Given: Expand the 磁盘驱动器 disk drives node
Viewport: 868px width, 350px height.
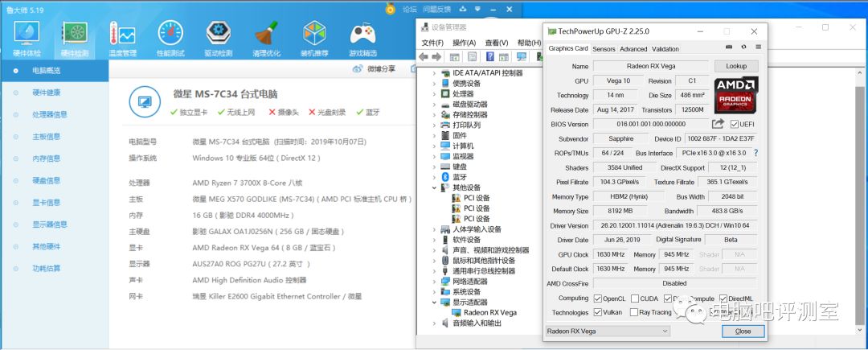Looking at the screenshot, I should click(435, 104).
